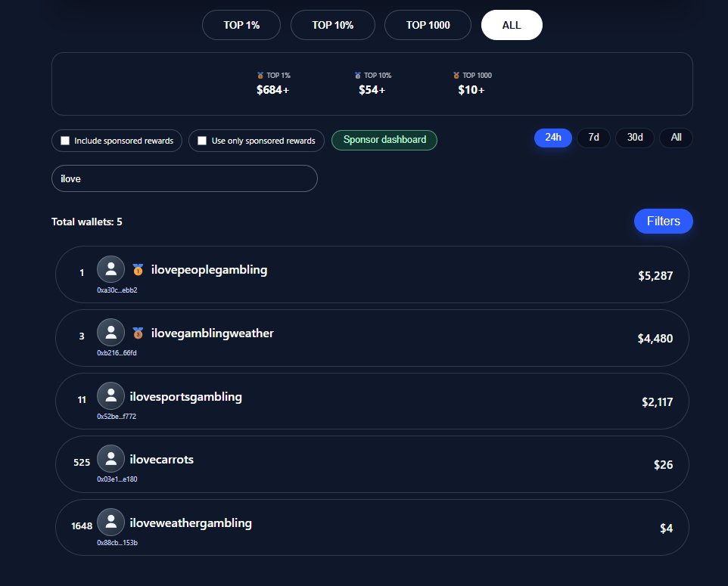Click wallet address 0x03e1...e180
728x586 pixels.
pos(117,479)
